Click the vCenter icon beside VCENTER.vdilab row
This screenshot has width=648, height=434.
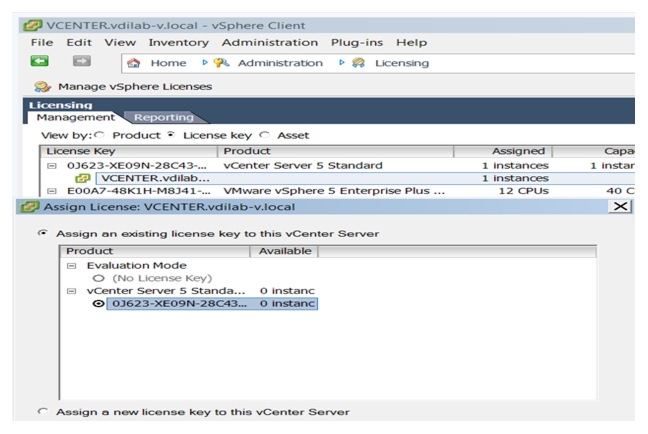tap(82, 178)
